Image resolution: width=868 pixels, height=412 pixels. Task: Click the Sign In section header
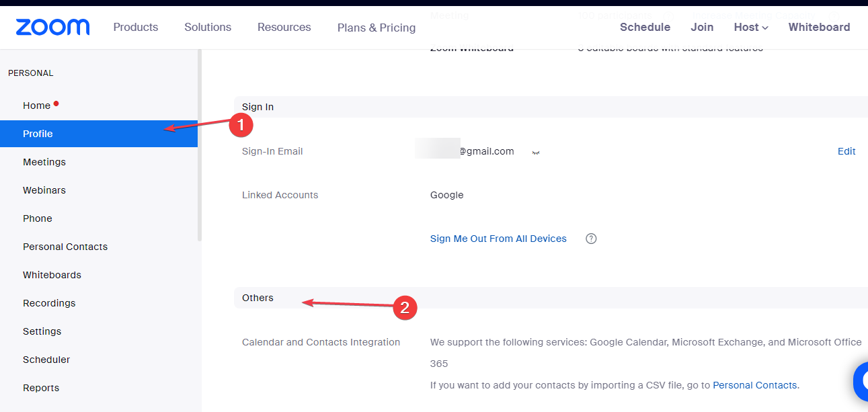551,107
